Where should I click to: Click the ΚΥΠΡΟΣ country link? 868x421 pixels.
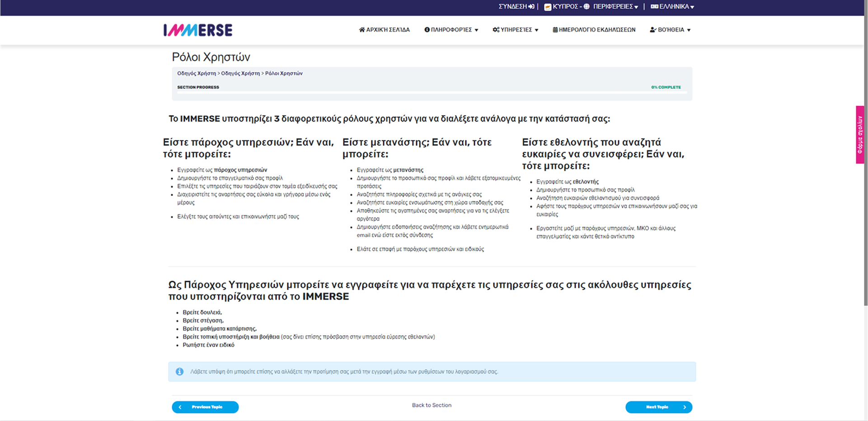pyautogui.click(x=565, y=6)
